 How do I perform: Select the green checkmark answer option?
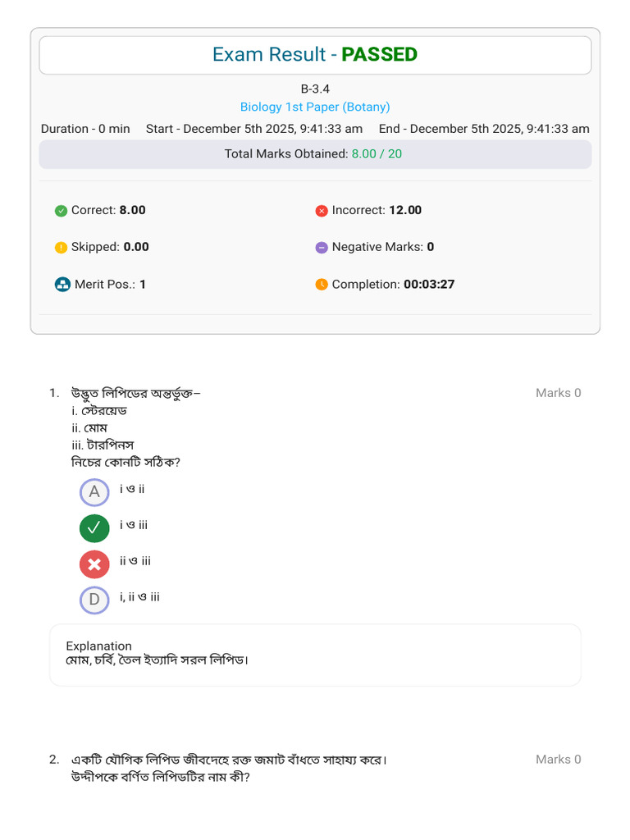pos(94,528)
